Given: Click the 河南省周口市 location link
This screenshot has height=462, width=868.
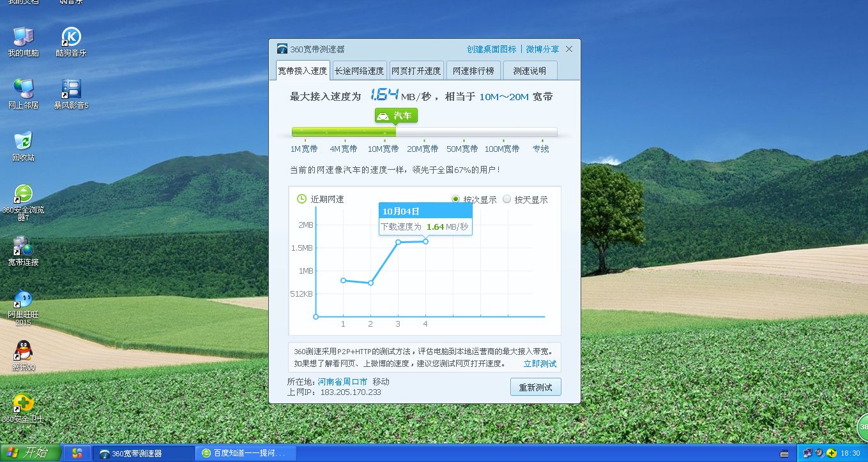Looking at the screenshot, I should tap(342, 382).
